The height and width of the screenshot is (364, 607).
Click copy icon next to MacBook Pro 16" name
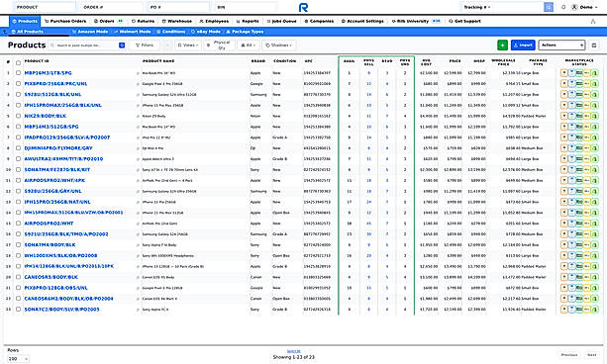(138, 73)
